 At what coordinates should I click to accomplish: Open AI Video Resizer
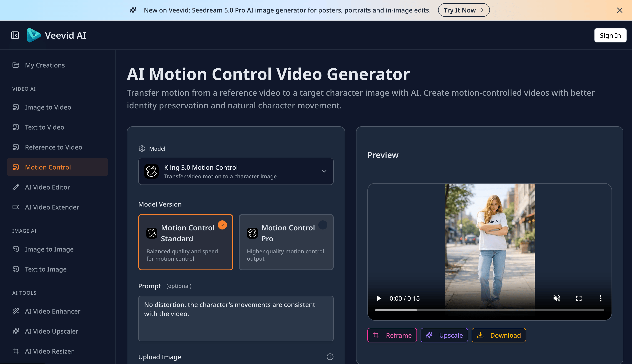coord(58,351)
